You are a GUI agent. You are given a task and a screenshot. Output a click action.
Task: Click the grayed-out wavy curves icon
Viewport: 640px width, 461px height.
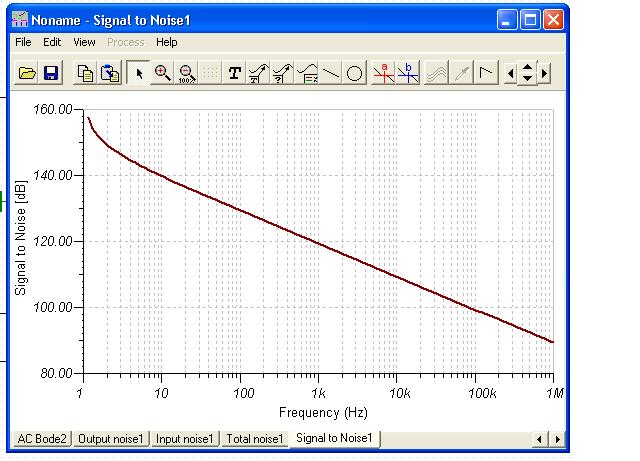436,73
